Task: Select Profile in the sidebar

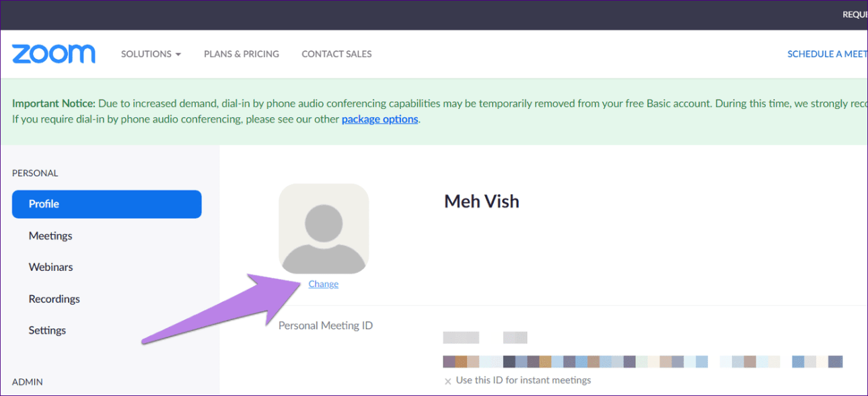Action: click(106, 204)
